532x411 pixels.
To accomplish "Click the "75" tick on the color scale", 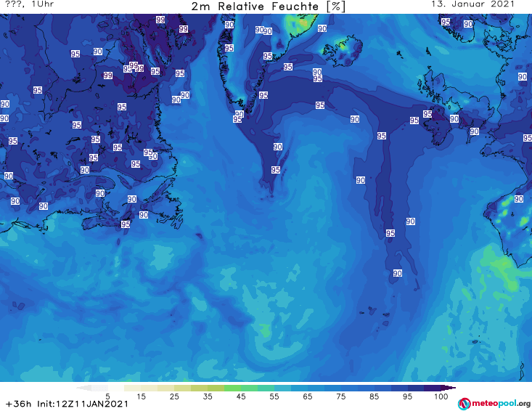I will point(340,396).
